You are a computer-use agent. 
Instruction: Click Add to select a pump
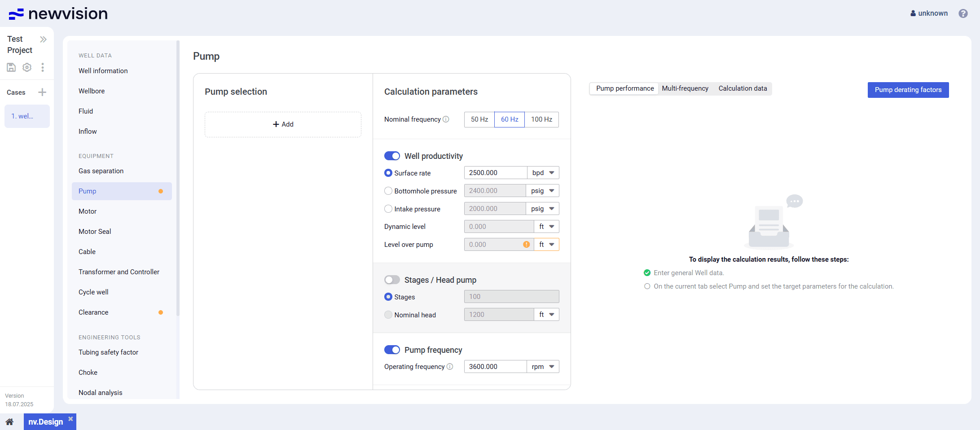(x=283, y=124)
